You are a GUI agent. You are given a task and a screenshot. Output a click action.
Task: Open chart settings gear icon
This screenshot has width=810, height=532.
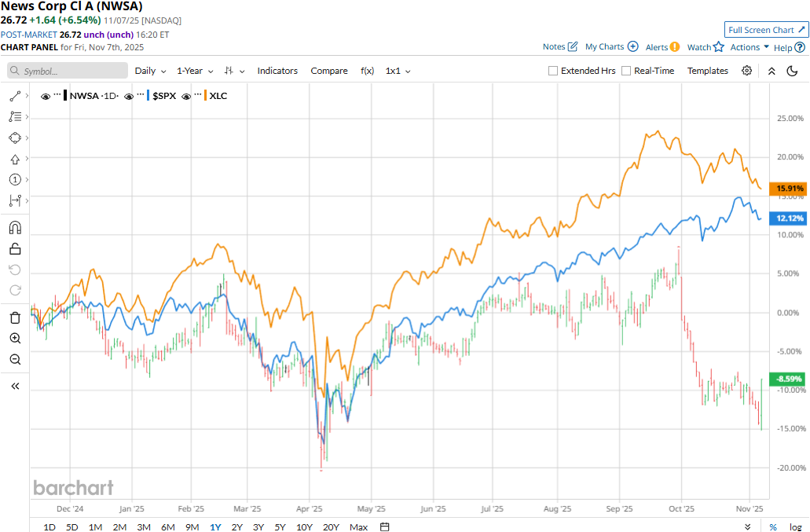click(746, 71)
